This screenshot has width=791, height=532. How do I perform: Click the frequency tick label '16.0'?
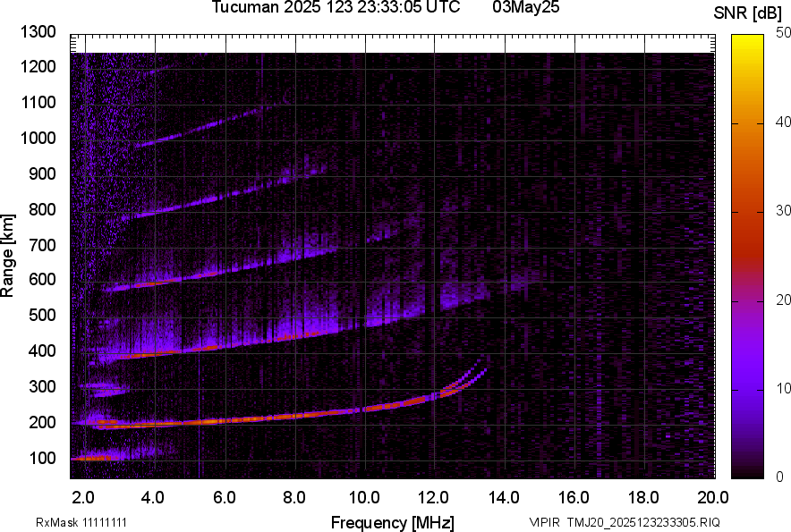[x=574, y=498]
